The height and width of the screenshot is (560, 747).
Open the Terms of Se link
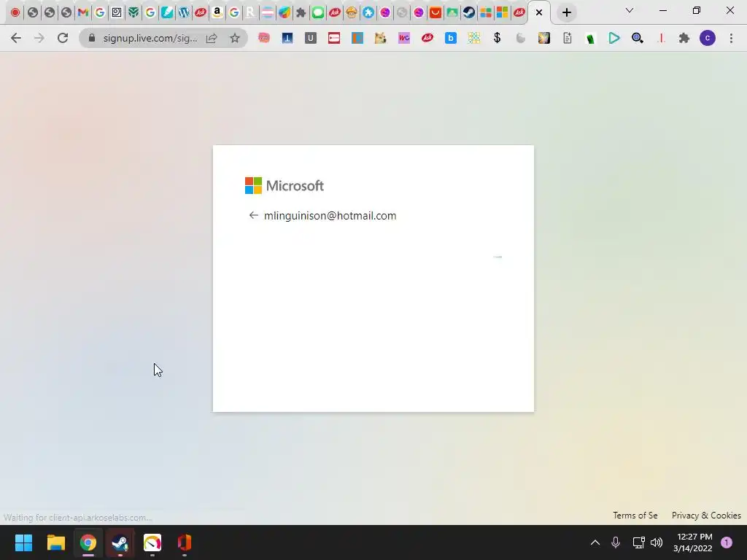click(635, 516)
